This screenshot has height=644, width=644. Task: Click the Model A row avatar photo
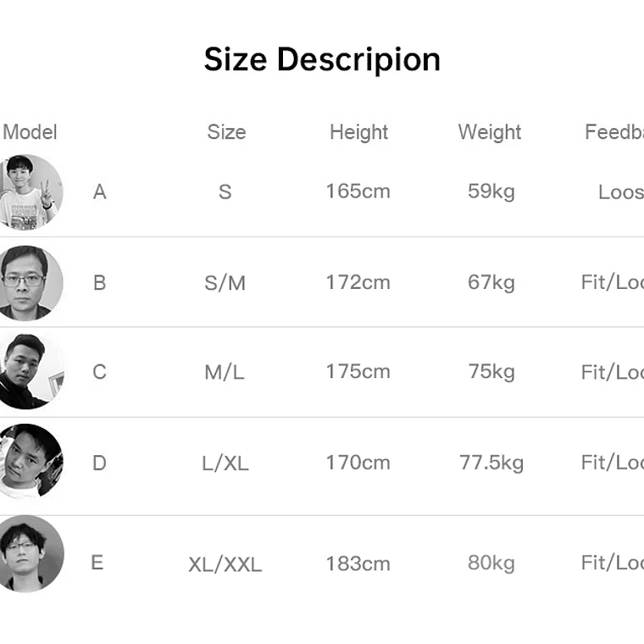coord(27,192)
